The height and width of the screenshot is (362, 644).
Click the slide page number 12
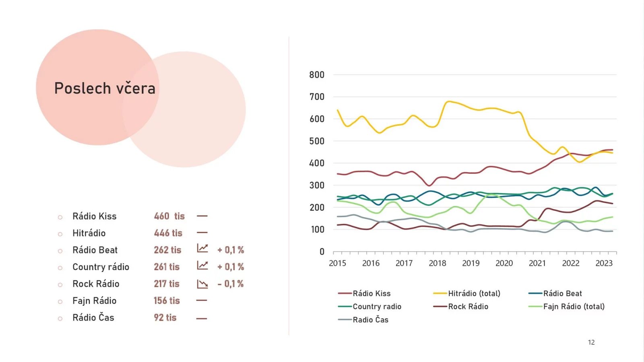(x=591, y=342)
